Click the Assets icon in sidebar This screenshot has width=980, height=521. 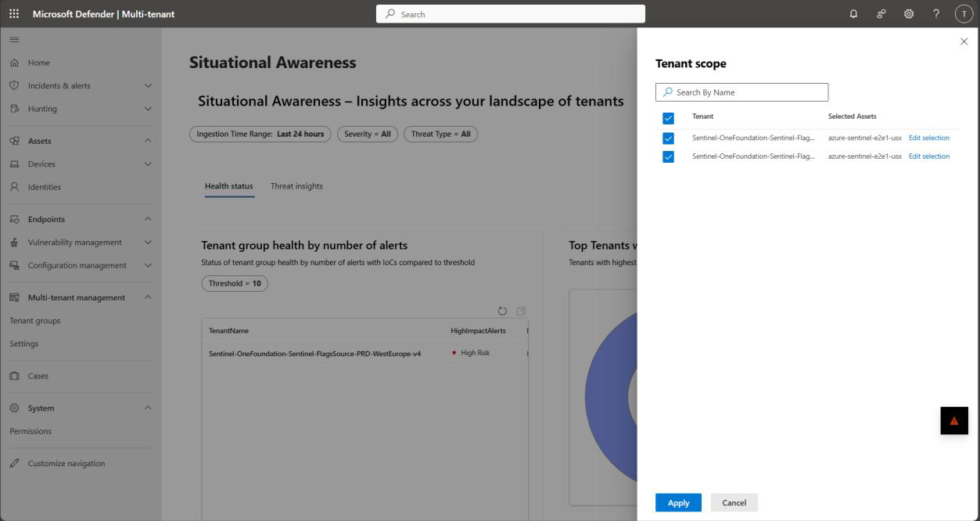click(14, 141)
